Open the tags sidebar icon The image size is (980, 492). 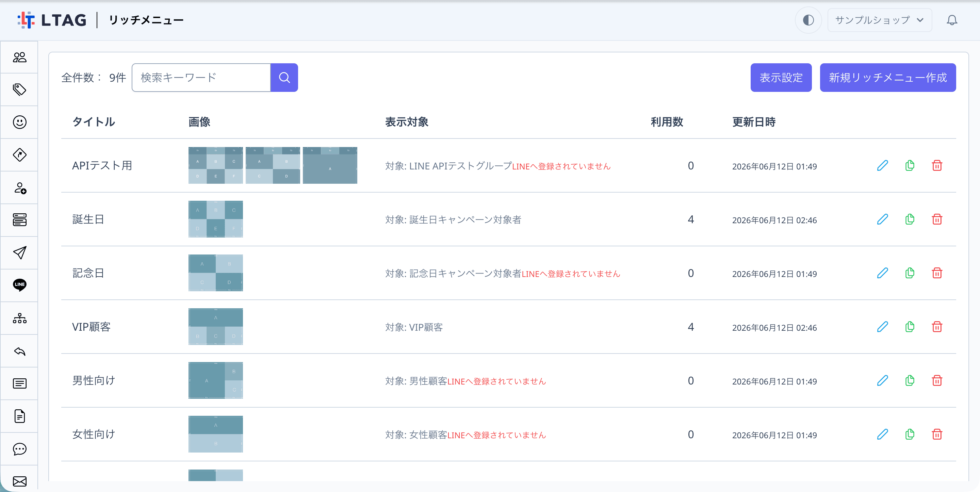(19, 89)
